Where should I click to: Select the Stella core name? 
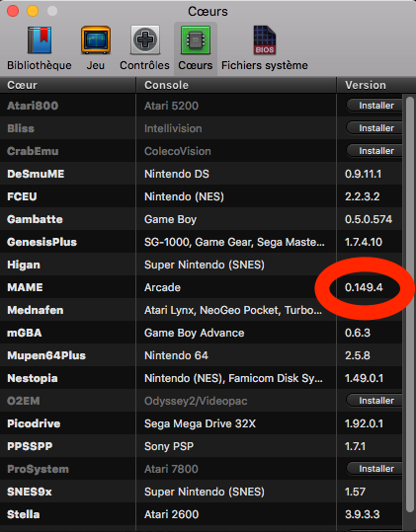pos(23,514)
